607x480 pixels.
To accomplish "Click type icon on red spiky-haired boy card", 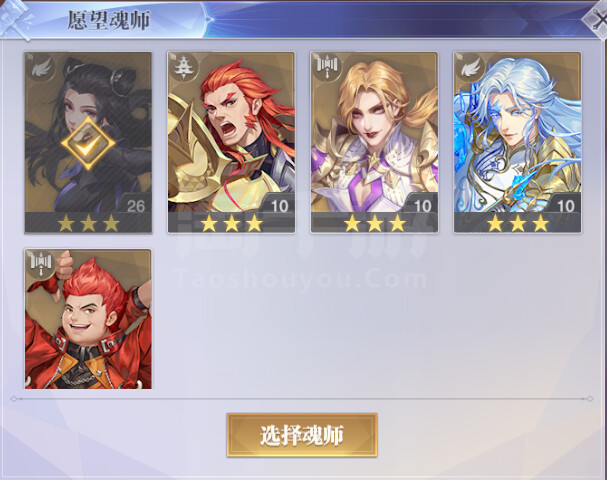I will coord(41,264).
